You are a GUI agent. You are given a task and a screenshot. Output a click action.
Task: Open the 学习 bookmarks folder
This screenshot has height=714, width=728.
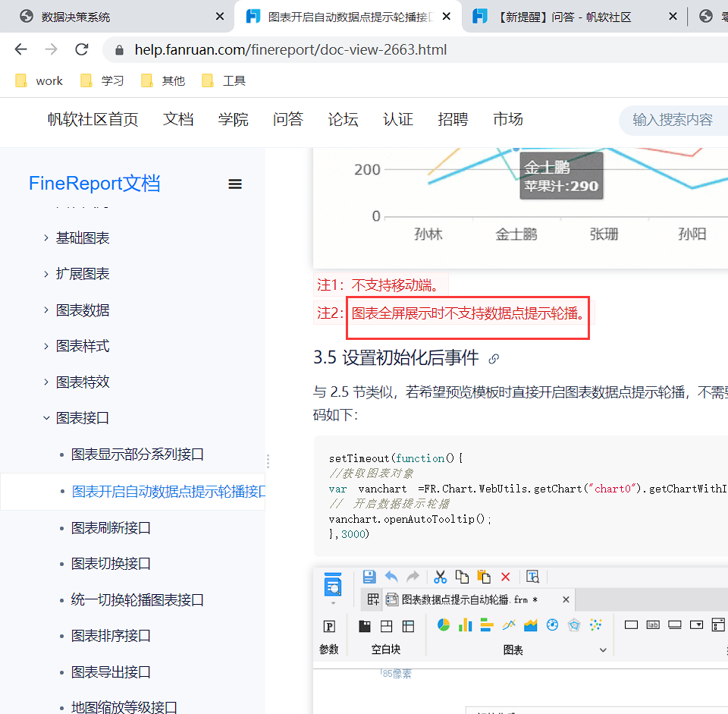[102, 81]
